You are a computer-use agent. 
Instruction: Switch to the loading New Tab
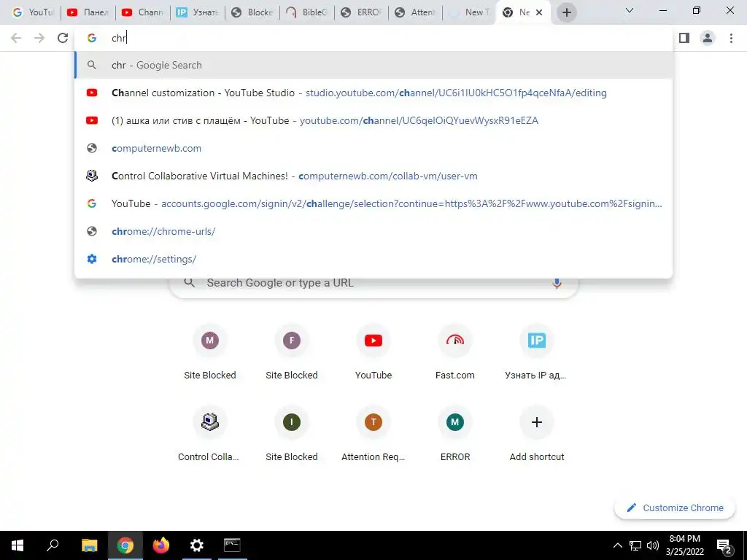click(x=470, y=12)
